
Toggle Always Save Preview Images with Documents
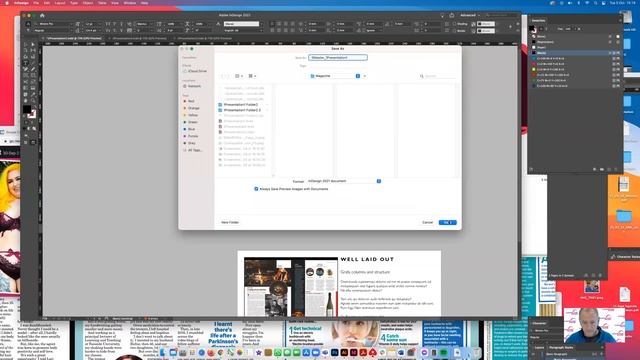pyautogui.click(x=256, y=189)
